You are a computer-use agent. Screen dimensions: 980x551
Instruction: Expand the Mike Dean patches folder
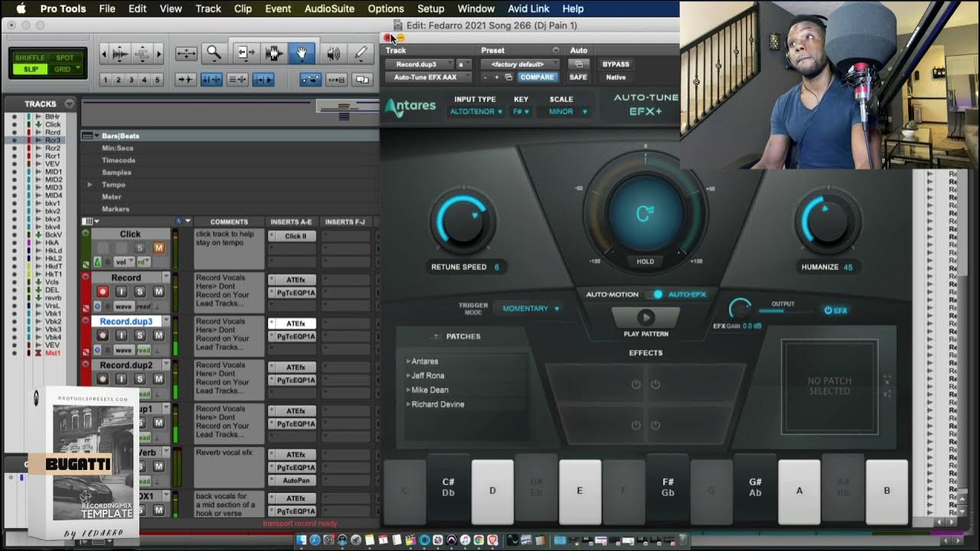click(x=409, y=390)
